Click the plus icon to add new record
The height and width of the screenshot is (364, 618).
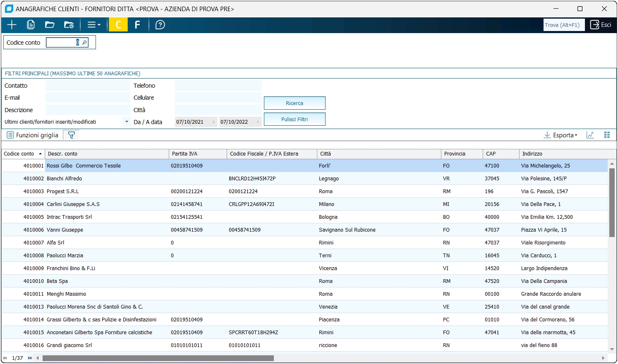[12, 25]
